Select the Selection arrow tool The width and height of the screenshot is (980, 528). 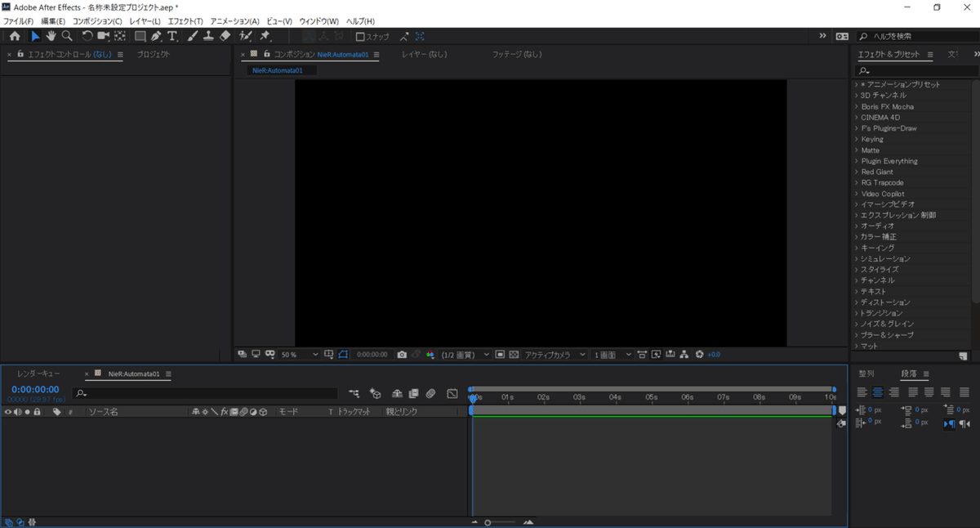click(x=35, y=36)
